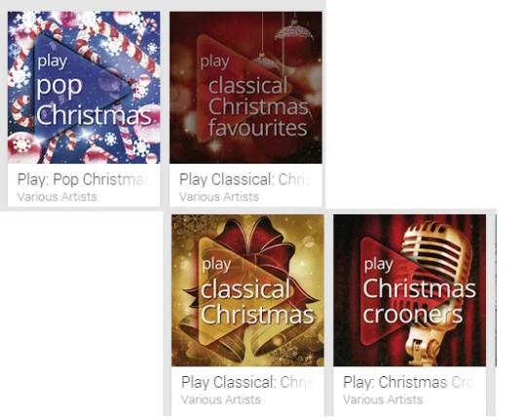Click the red bow on the gold bells cover
Screen dimensions: 526x420
point(256,248)
